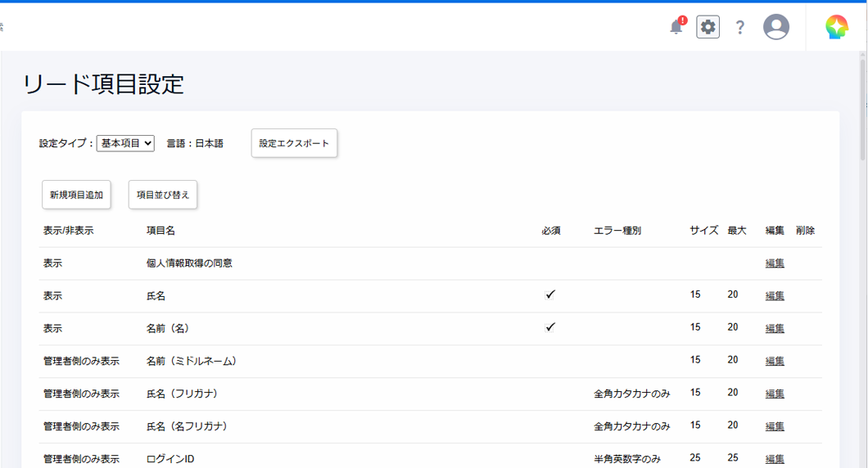Click 管理者側のみ表示 in ミドルネーム row
Screen dimensions: 868x468
click(81, 362)
